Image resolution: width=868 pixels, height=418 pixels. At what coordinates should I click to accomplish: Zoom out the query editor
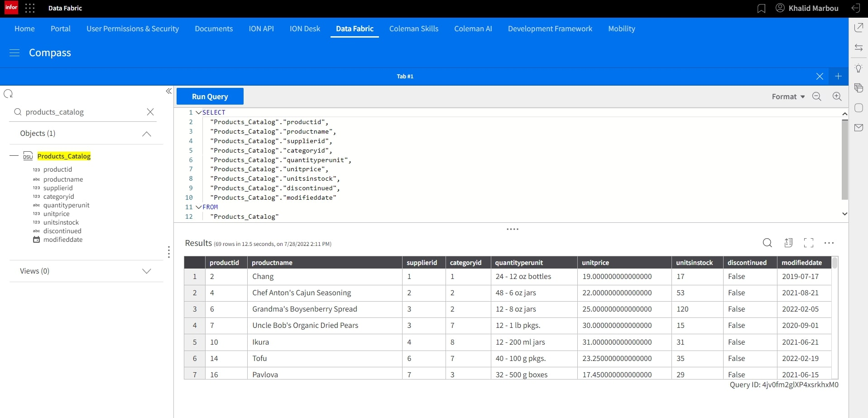click(x=816, y=96)
